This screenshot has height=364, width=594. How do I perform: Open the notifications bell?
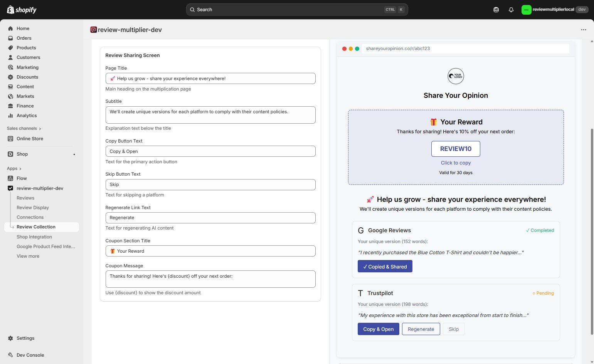coord(511,10)
